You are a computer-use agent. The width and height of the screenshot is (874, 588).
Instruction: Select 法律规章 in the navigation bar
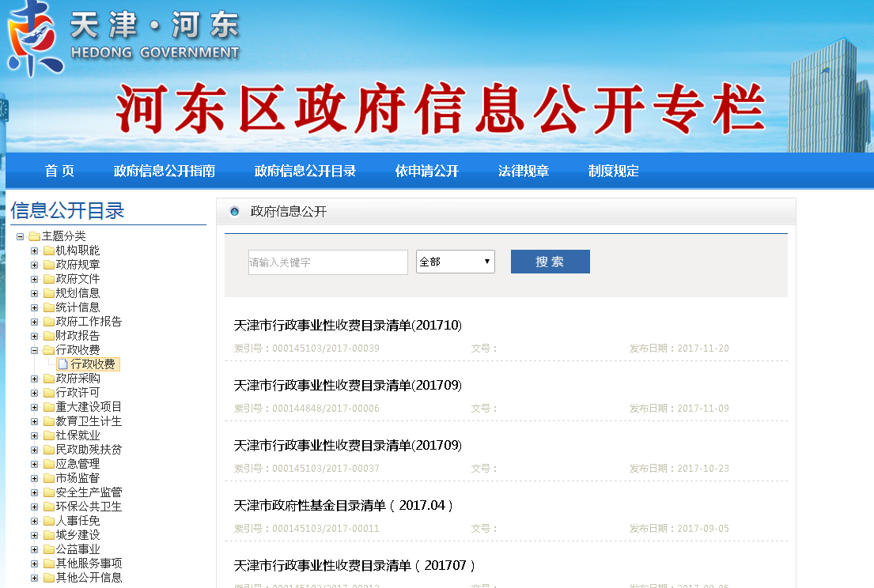524,171
